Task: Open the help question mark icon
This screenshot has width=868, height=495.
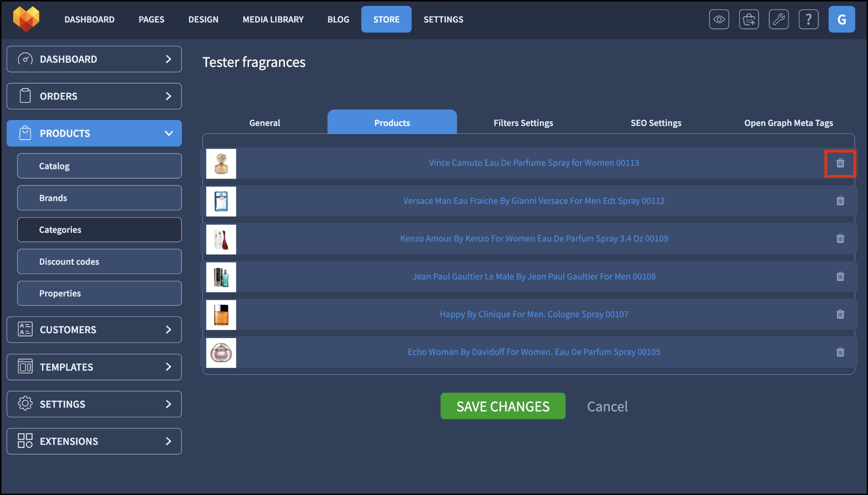Action: (x=809, y=19)
